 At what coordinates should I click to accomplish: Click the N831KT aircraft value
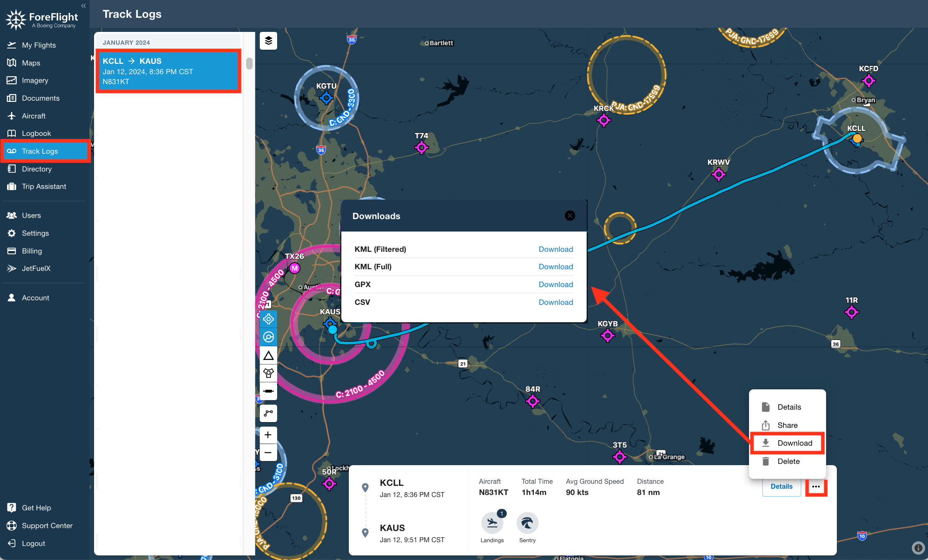(x=493, y=492)
